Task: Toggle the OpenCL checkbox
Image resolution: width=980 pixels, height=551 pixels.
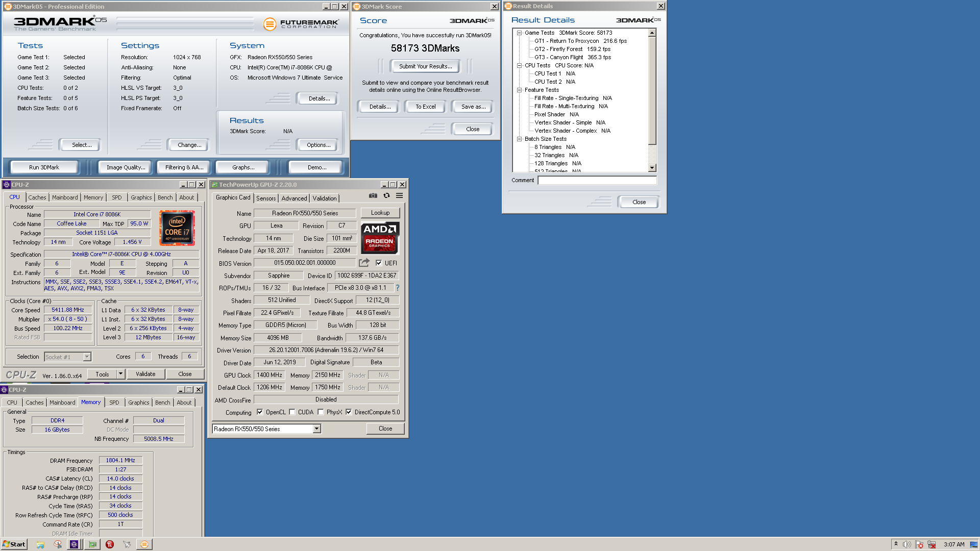Action: (260, 412)
